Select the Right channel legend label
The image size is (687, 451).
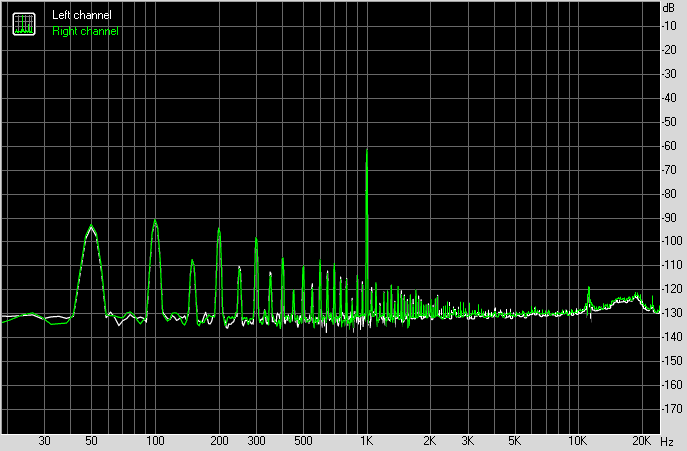[85, 31]
